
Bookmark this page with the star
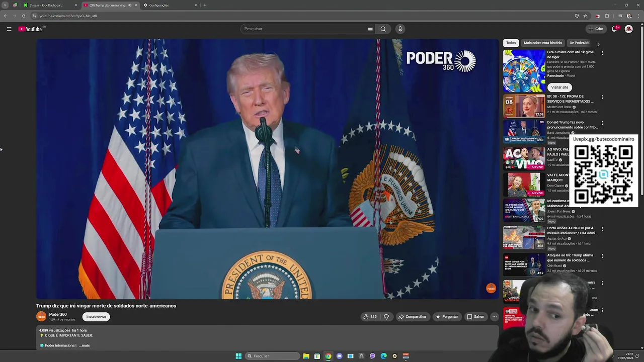point(585,16)
